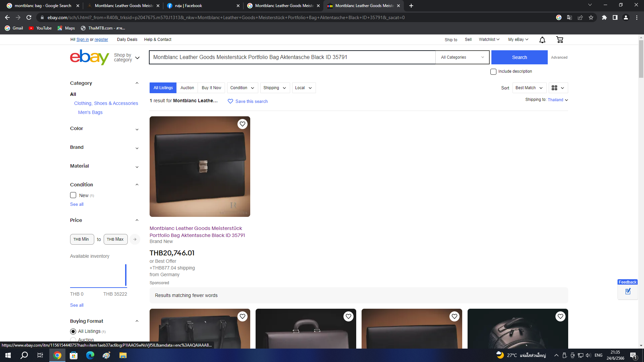Open File Explorer from taskbar
This screenshot has width=644, height=362.
123,355
